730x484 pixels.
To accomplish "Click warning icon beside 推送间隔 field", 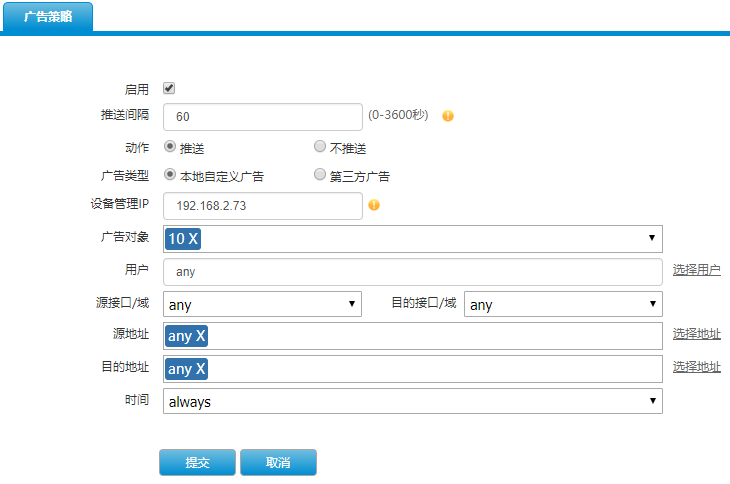I will [448, 116].
